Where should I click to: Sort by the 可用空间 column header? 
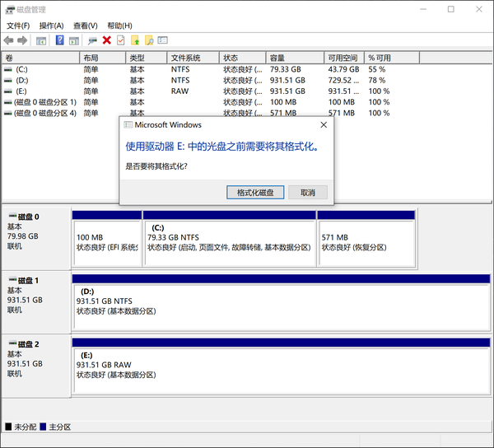pyautogui.click(x=344, y=58)
